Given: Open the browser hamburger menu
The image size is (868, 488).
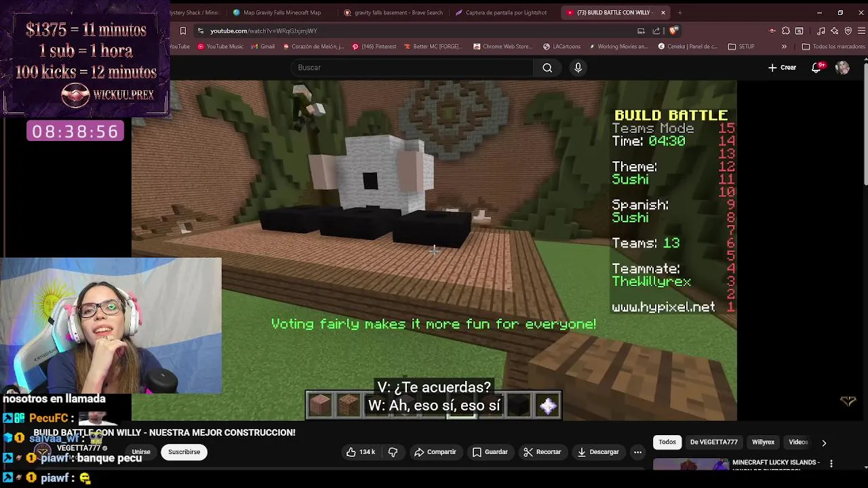Looking at the screenshot, I should pos(862,30).
